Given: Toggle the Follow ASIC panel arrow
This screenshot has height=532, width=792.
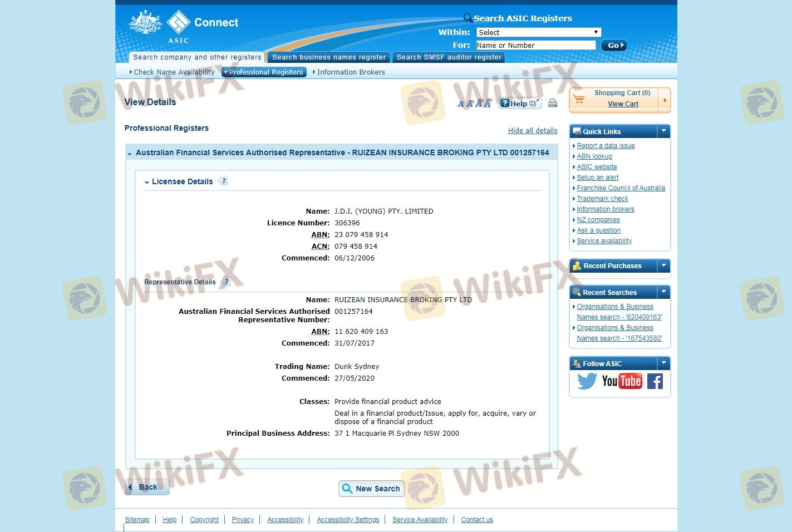Looking at the screenshot, I should tap(663, 363).
